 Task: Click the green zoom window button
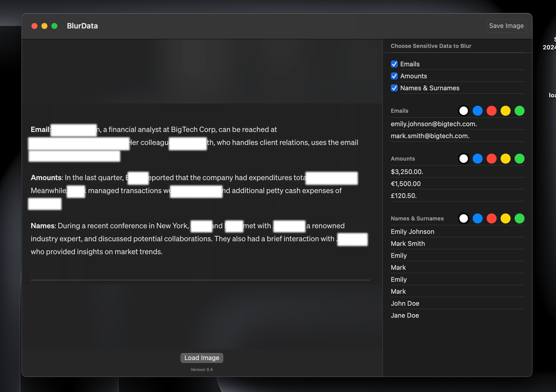54,26
